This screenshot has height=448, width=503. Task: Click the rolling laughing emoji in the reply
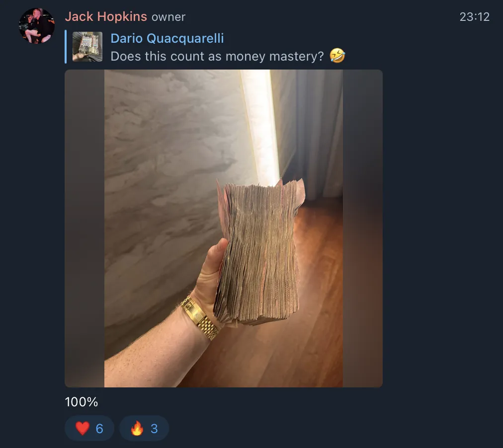tap(337, 56)
